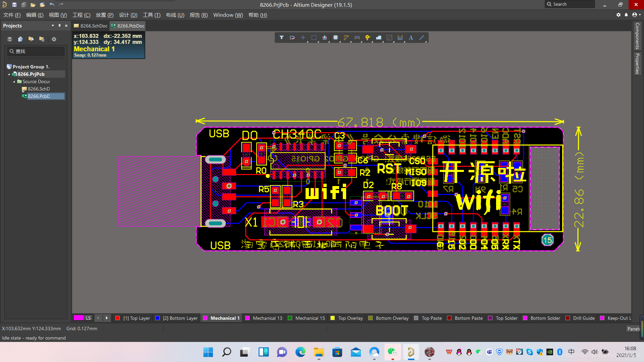
Task: Click the Save icon in the title bar
Action: tap(14, 5)
